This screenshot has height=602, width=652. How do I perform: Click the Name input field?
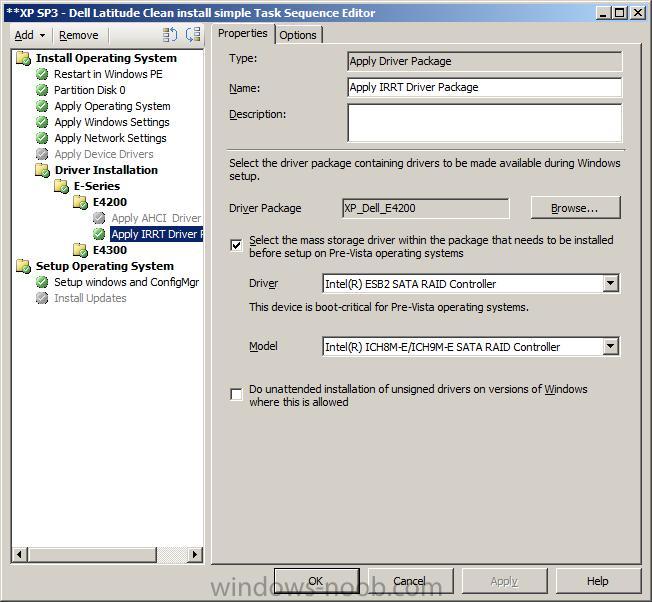point(484,87)
